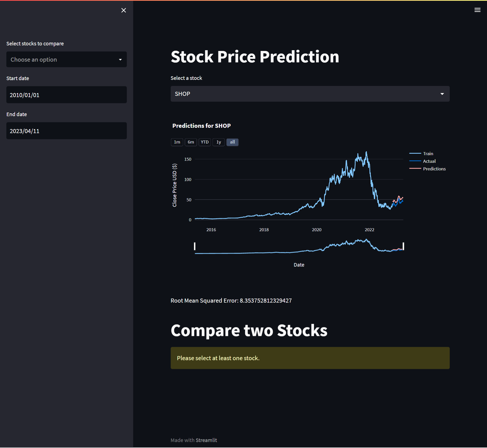Click the Start date field showing 2010/01/01
This screenshot has width=487, height=448.
pyautogui.click(x=66, y=95)
